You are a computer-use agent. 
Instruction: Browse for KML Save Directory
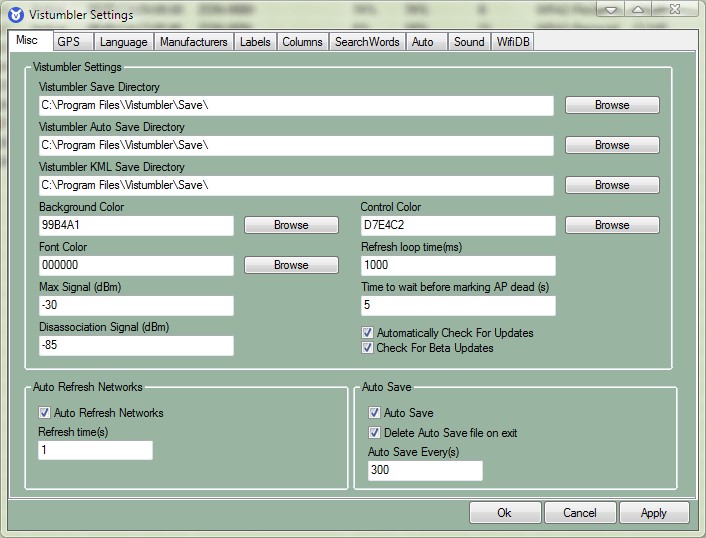(x=612, y=185)
